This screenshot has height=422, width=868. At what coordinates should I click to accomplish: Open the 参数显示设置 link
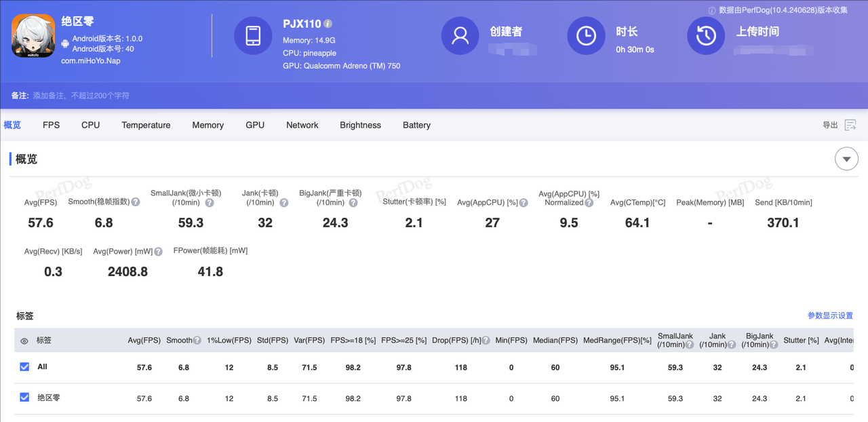point(830,315)
